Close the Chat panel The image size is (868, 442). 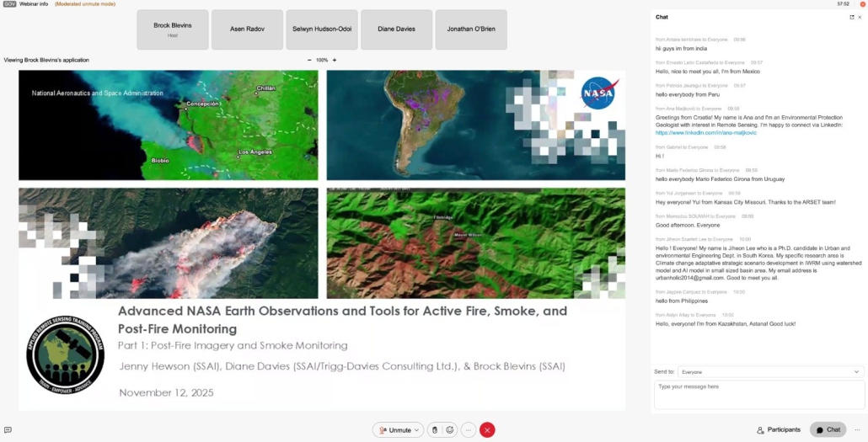[860, 17]
